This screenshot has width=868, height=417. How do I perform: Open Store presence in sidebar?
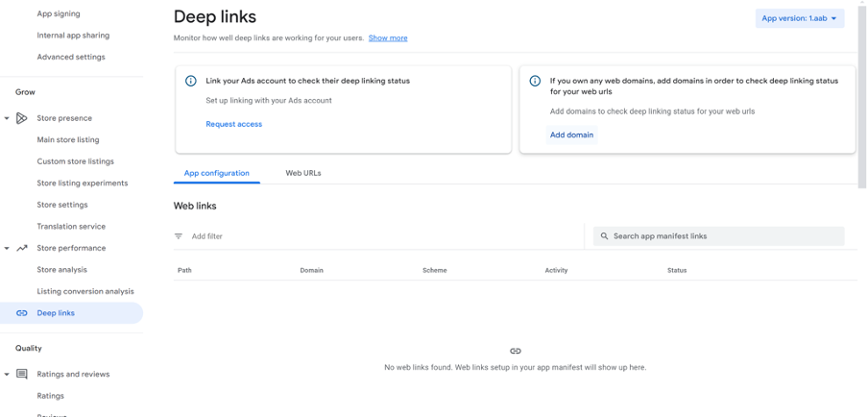coord(64,118)
